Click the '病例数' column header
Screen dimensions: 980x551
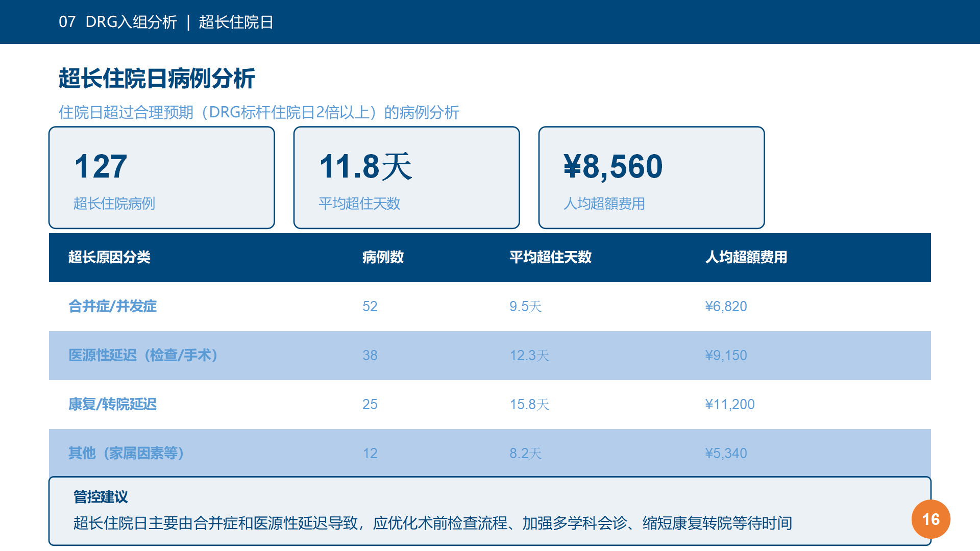coord(383,257)
